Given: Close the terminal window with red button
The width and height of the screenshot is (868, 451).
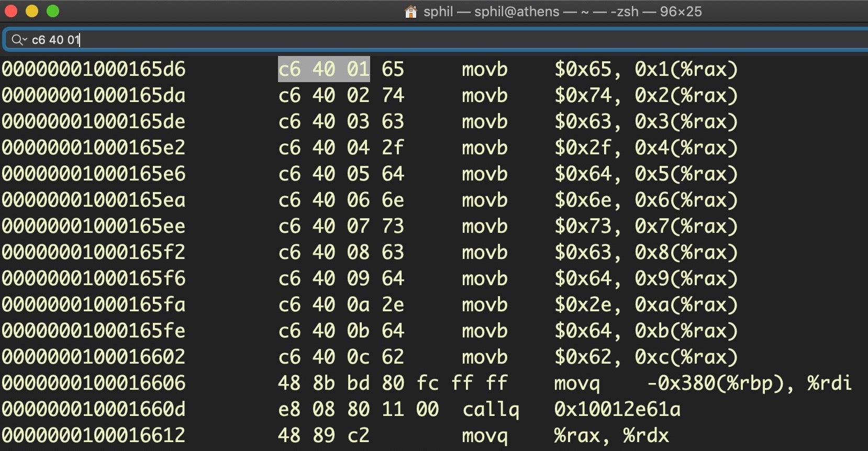Looking at the screenshot, I should click(11, 11).
